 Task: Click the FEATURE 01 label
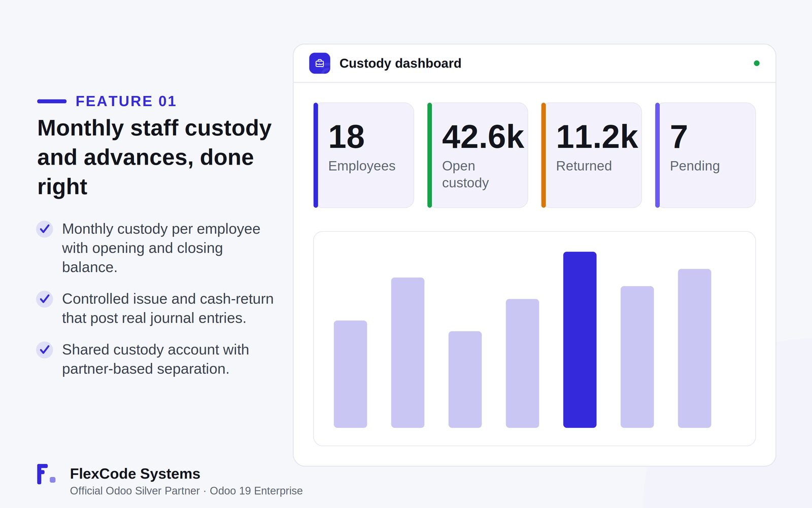tap(126, 101)
